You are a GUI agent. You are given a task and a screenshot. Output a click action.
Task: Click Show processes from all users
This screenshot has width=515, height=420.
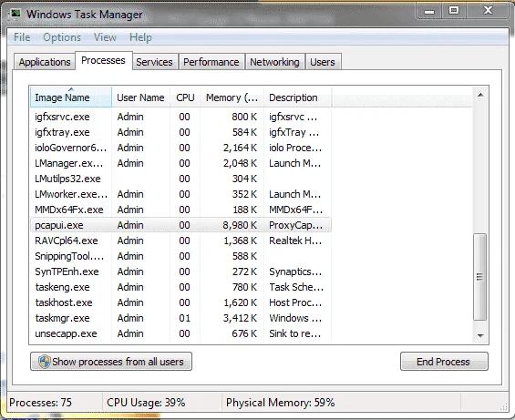[x=111, y=362]
